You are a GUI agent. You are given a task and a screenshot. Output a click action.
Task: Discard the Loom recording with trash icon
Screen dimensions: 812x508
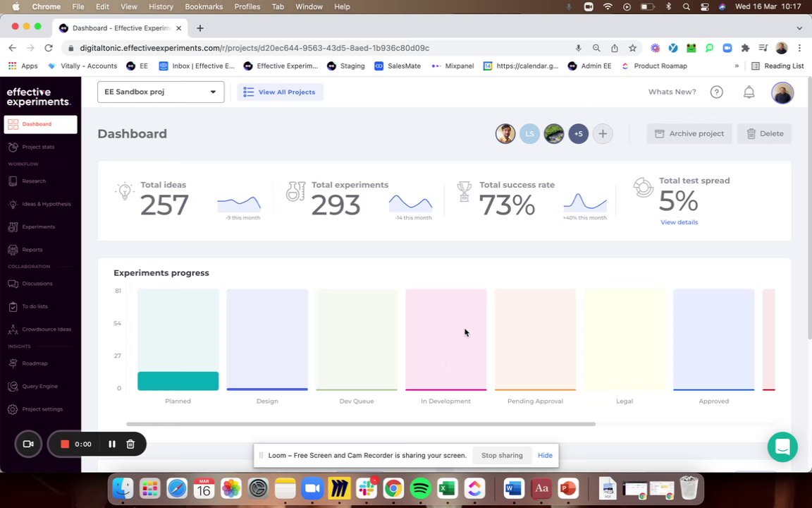click(x=130, y=445)
